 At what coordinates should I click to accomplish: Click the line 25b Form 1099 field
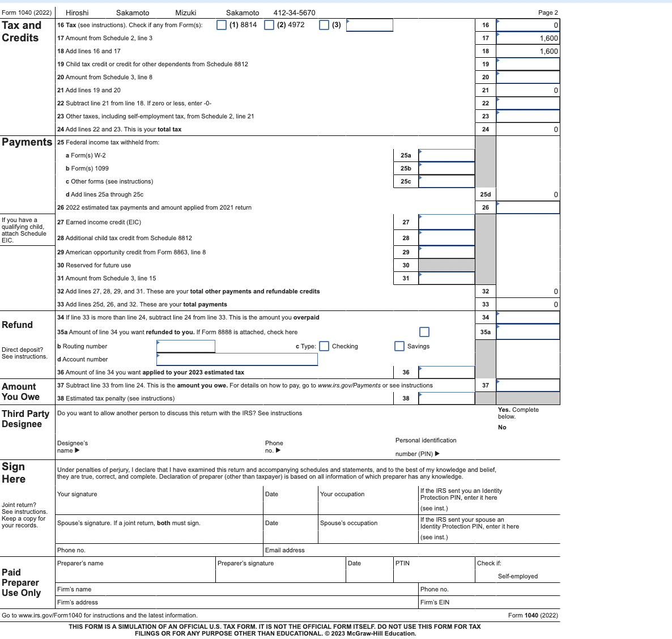pos(446,168)
